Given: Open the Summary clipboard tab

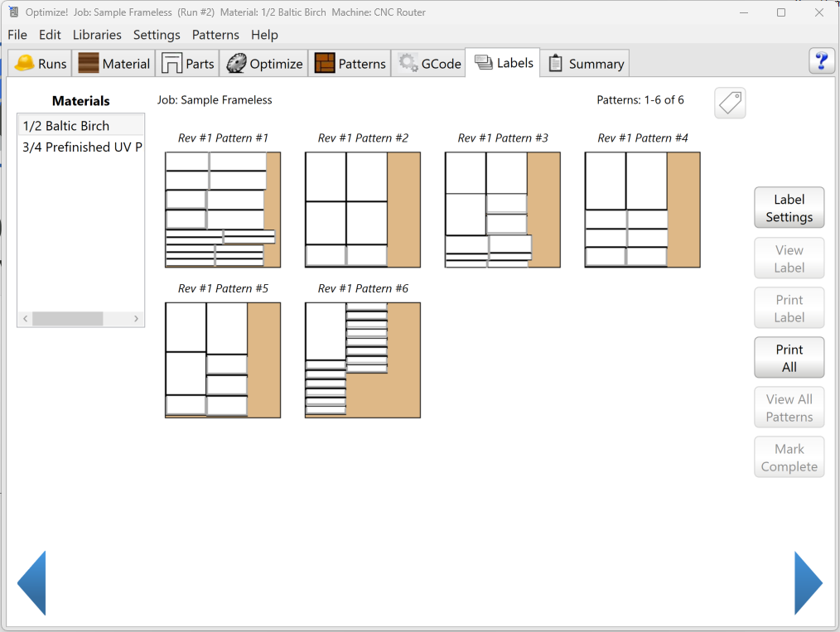Looking at the screenshot, I should [585, 64].
